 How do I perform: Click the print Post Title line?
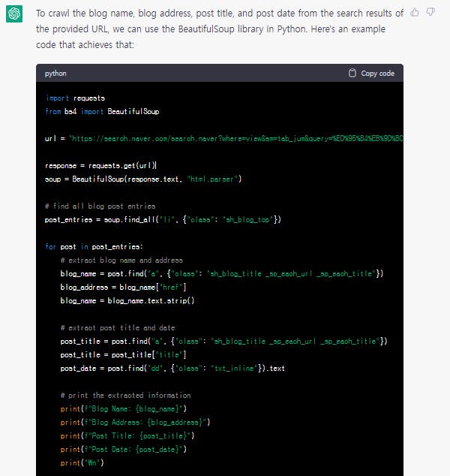(x=127, y=436)
